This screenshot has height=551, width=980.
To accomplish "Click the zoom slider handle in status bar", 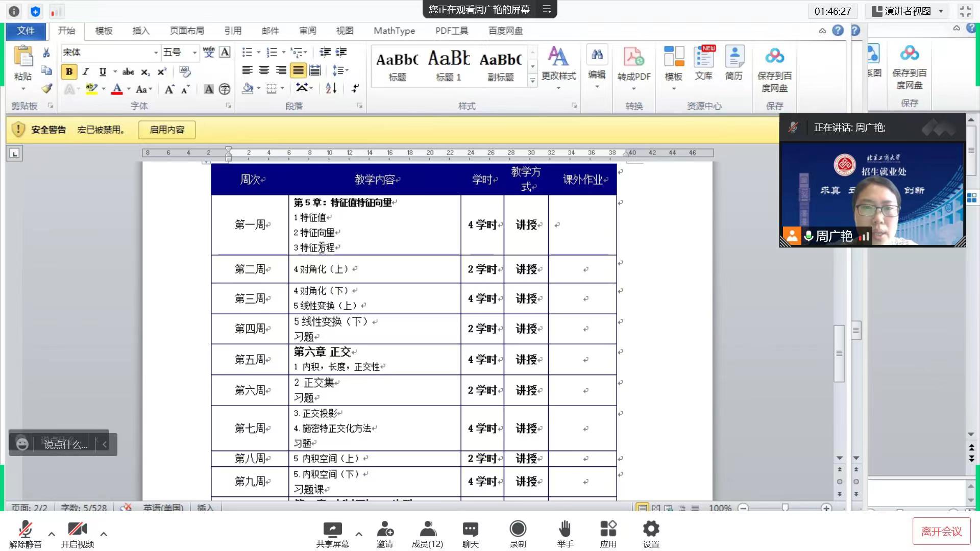I will [785, 507].
